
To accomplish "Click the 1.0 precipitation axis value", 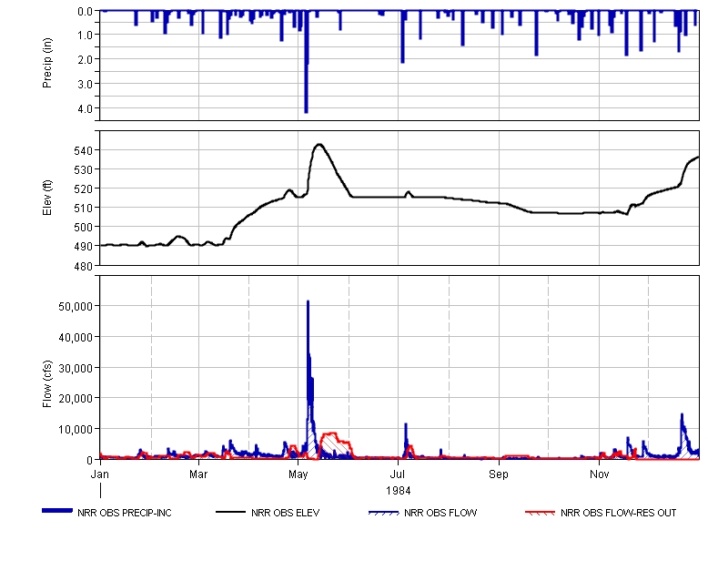I will coord(85,35).
